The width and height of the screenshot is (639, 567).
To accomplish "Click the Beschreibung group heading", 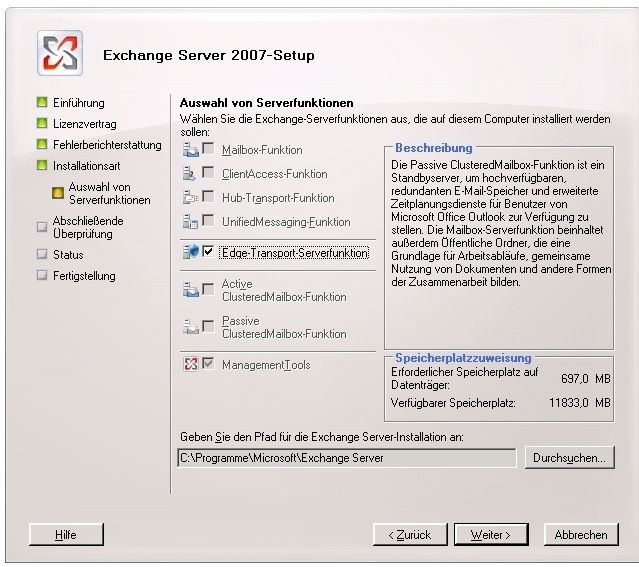I will click(434, 148).
